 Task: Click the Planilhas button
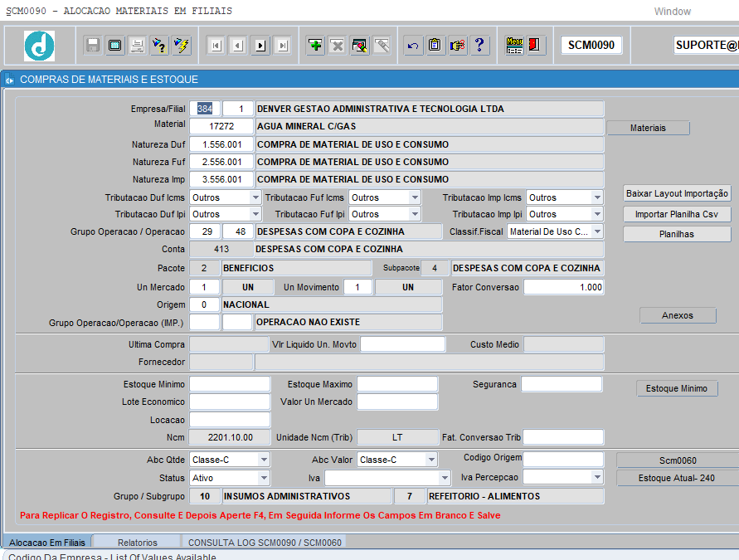tap(677, 234)
